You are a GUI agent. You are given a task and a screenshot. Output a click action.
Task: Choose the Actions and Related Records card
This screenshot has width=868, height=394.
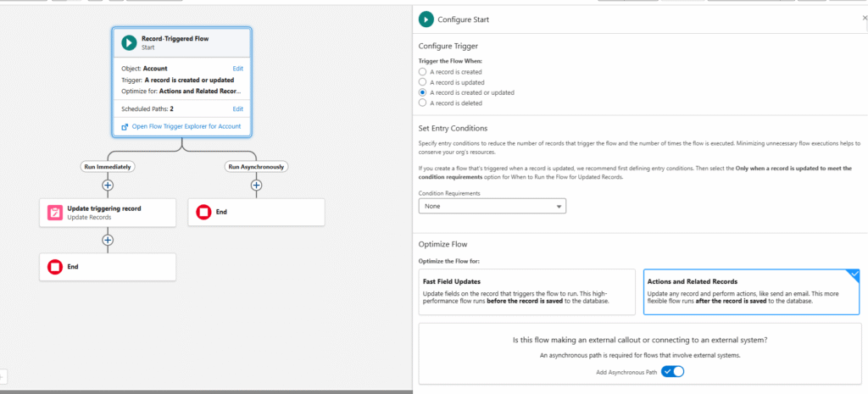(751, 291)
